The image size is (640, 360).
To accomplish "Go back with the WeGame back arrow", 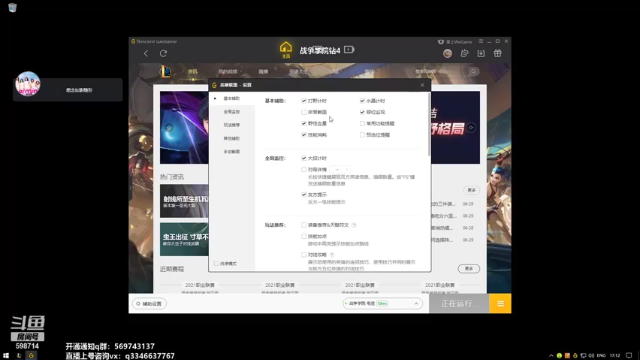I will [146, 53].
